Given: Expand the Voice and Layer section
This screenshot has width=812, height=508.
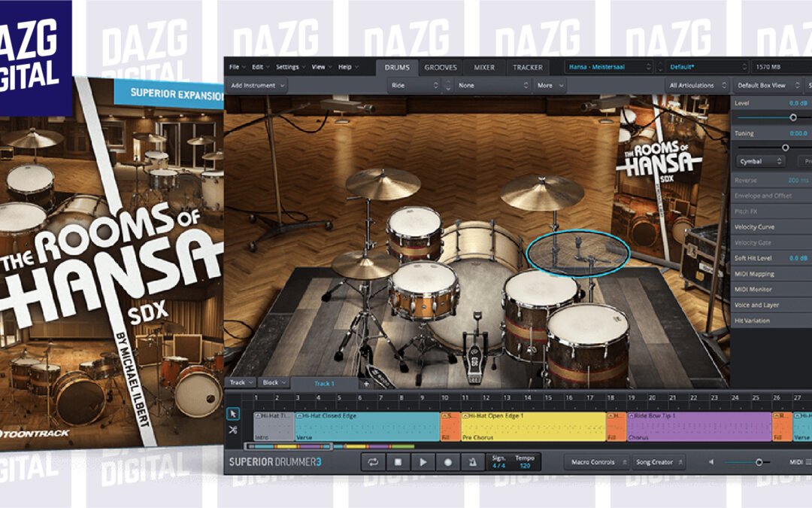Looking at the screenshot, I should pos(771,305).
